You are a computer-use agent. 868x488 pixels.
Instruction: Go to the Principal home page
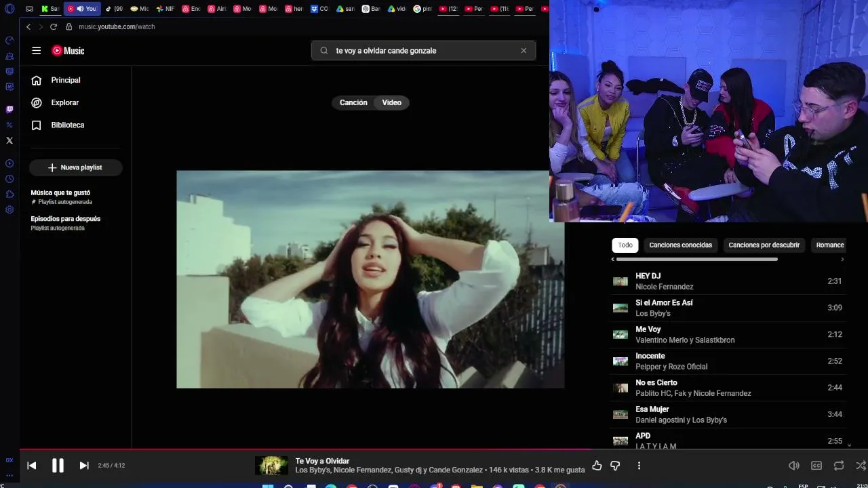pyautogui.click(x=57, y=80)
